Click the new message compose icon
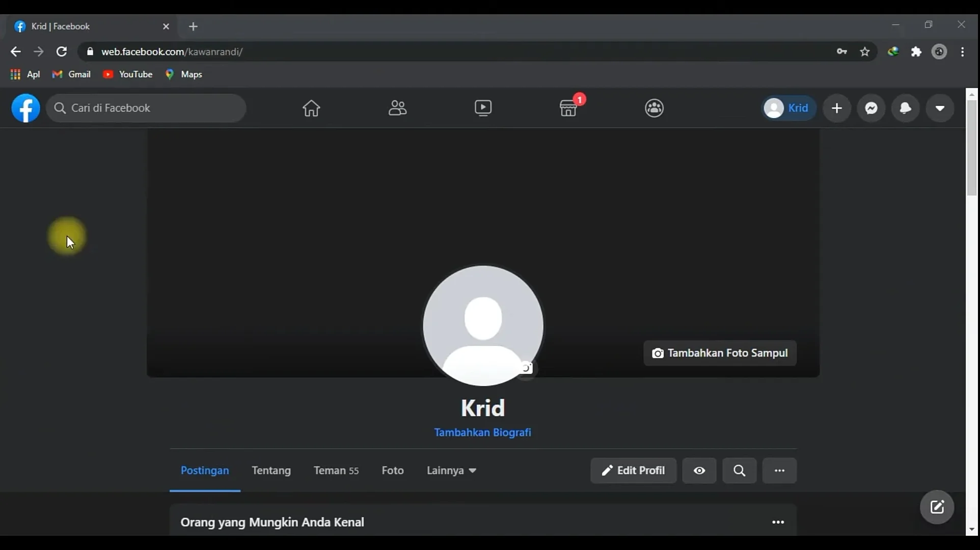Viewport: 980px width, 550px height. (x=937, y=507)
